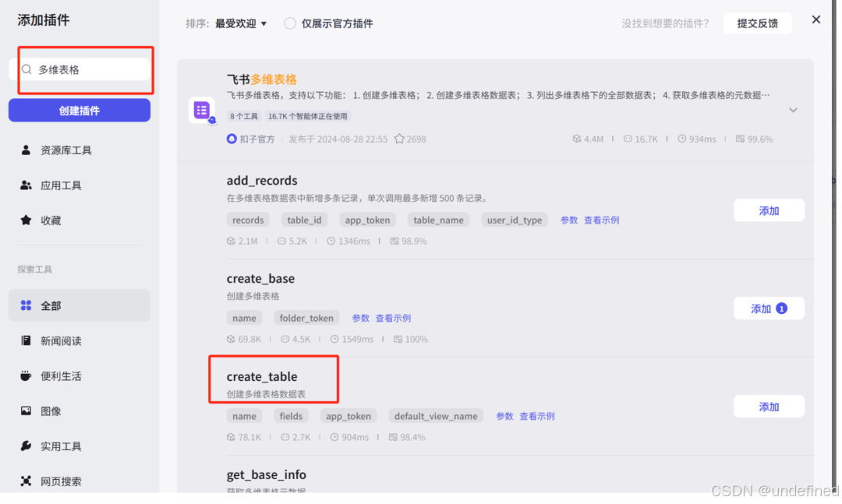Click the table_id parameter tag
The height and width of the screenshot is (504, 842).
click(x=304, y=220)
